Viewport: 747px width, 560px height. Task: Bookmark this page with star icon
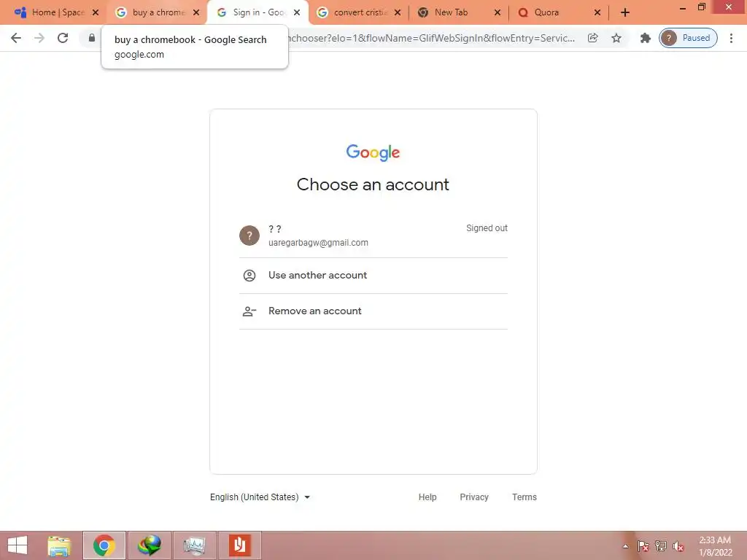[616, 38]
